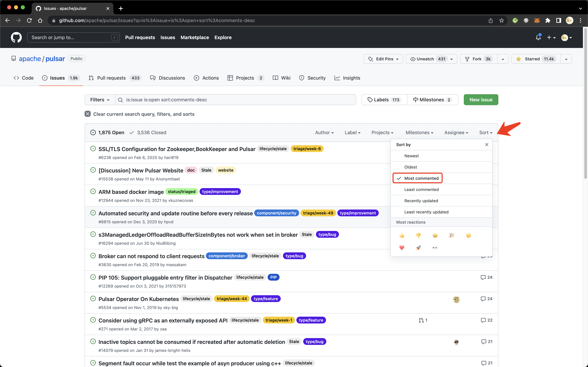Click the issues search filter field

click(235, 100)
